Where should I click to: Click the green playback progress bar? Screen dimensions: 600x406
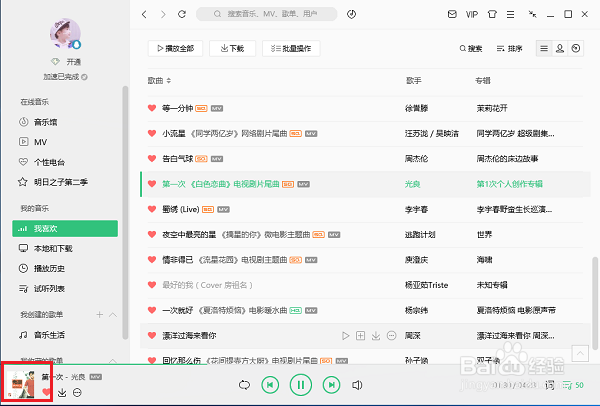103,364
